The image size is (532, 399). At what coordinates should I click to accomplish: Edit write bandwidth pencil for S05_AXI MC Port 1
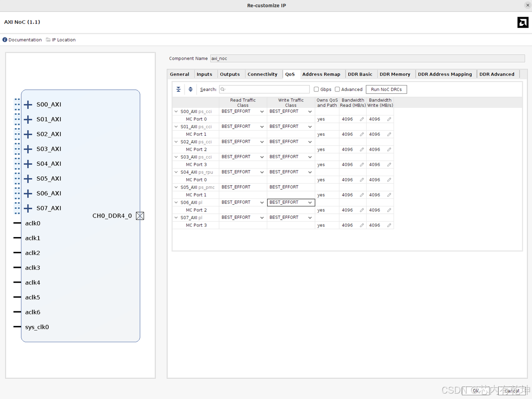389,195
